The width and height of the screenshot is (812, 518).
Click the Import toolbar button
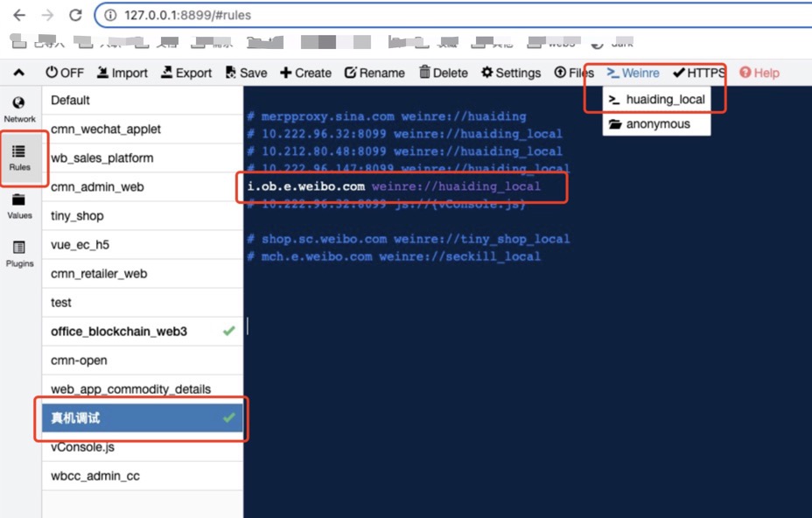coord(122,73)
